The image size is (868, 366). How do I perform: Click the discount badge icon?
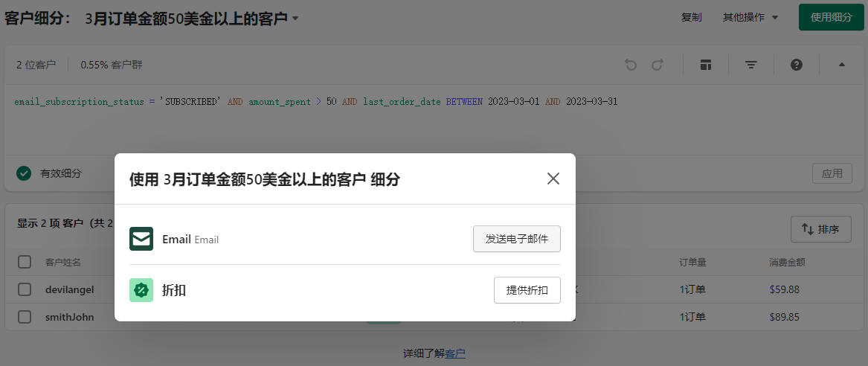pos(141,290)
